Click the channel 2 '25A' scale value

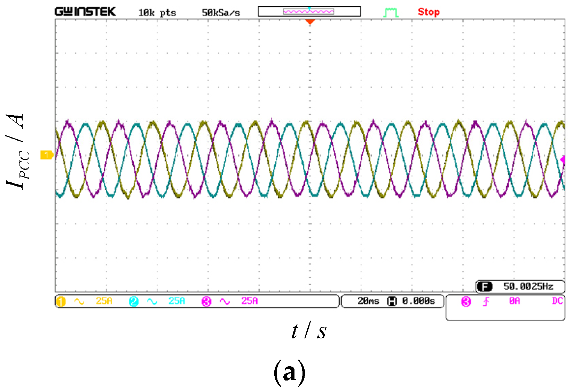(177, 301)
